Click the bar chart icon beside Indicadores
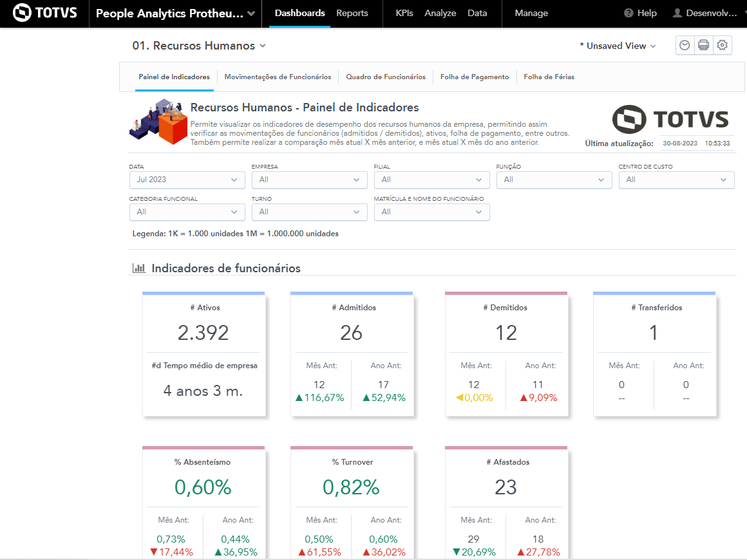 (x=138, y=268)
